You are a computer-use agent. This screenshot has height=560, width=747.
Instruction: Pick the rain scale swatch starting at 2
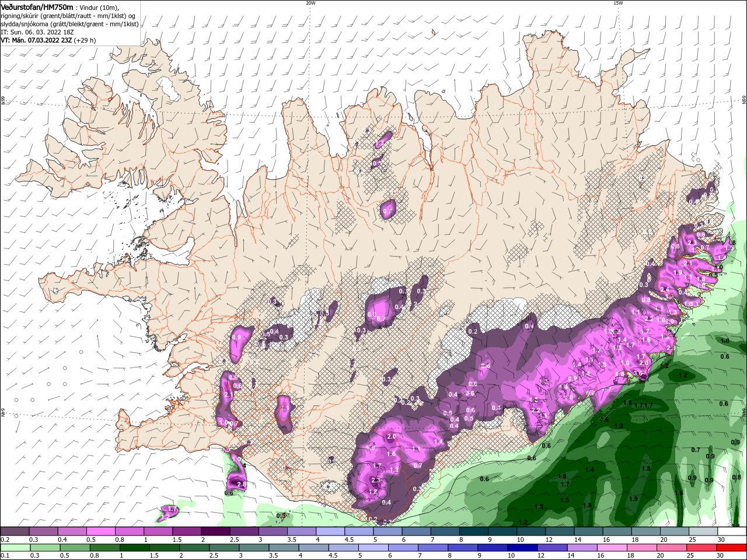point(194,548)
